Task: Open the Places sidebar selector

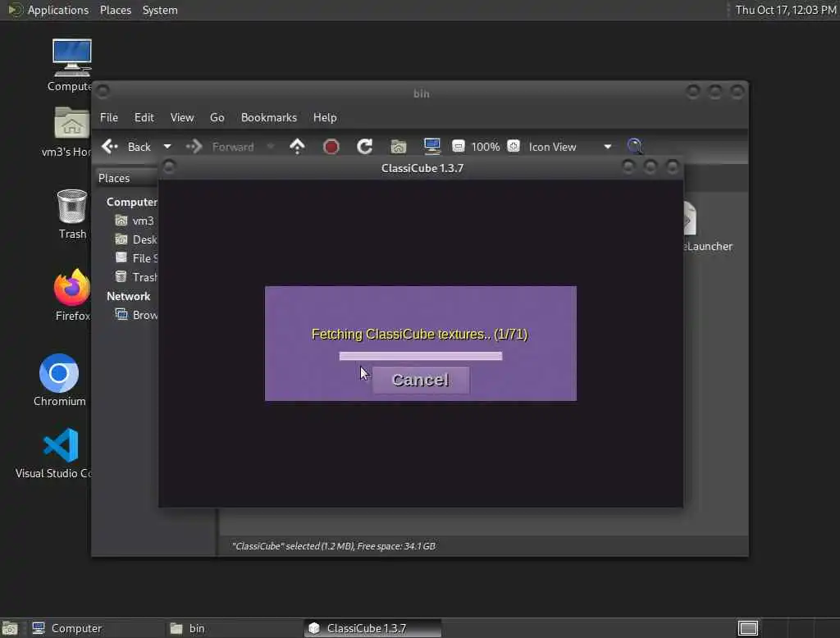Action: click(127, 178)
